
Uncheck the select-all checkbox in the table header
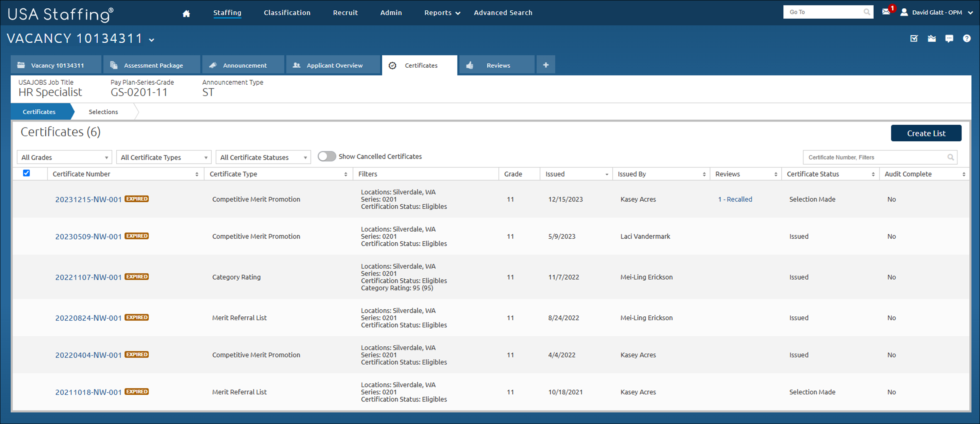pyautogui.click(x=27, y=173)
